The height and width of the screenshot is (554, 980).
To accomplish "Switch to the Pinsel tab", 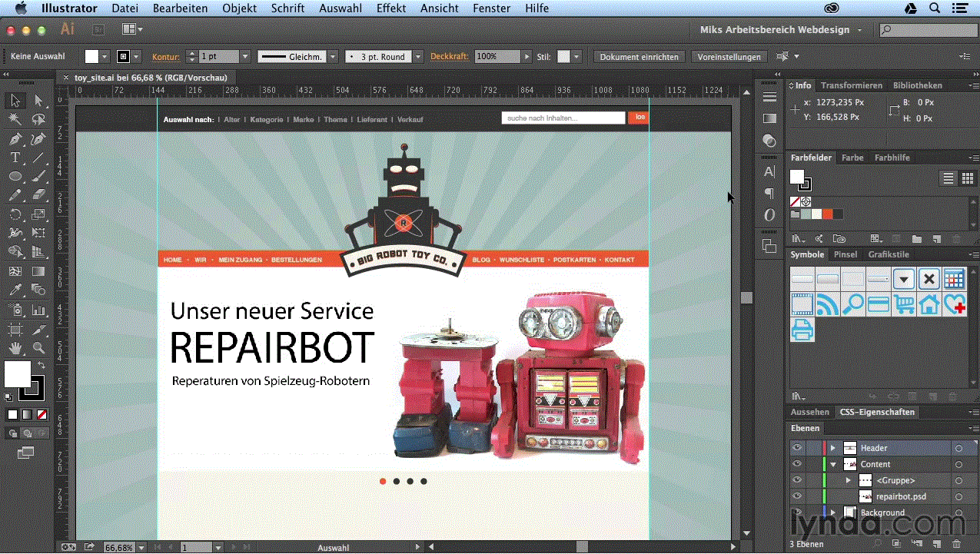I will 845,254.
